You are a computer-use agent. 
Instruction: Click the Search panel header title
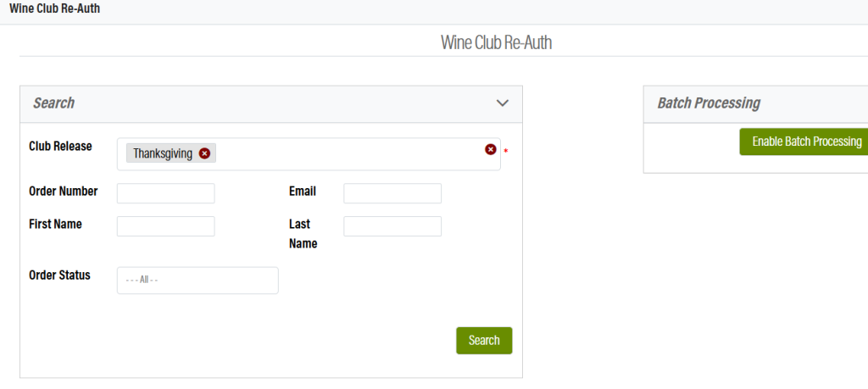pos(54,103)
